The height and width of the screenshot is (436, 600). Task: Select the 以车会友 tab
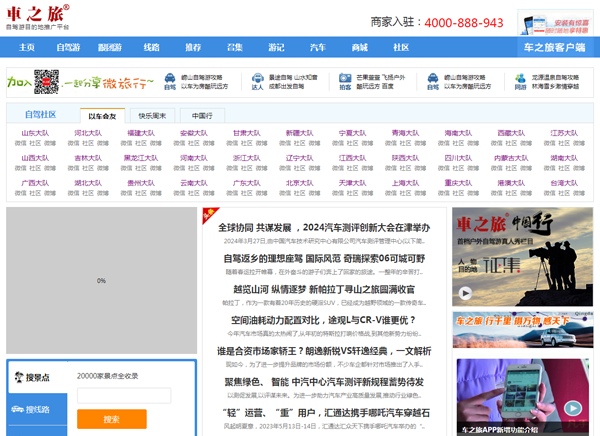102,116
